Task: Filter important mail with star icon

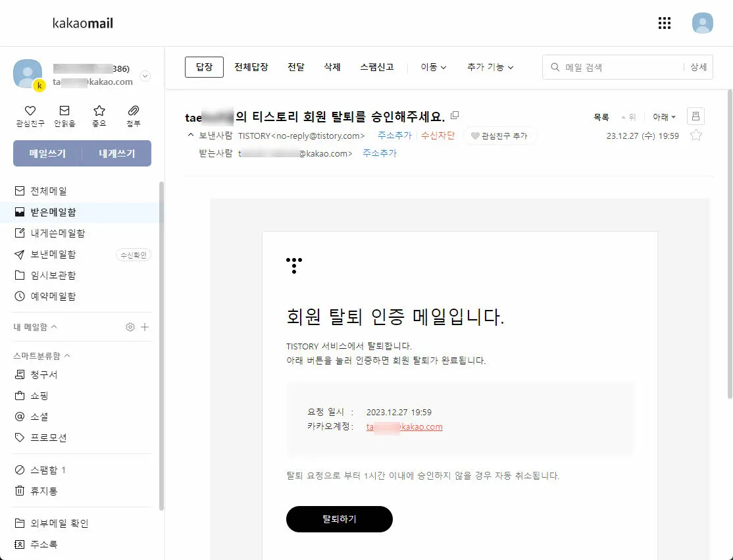Action: 99,116
